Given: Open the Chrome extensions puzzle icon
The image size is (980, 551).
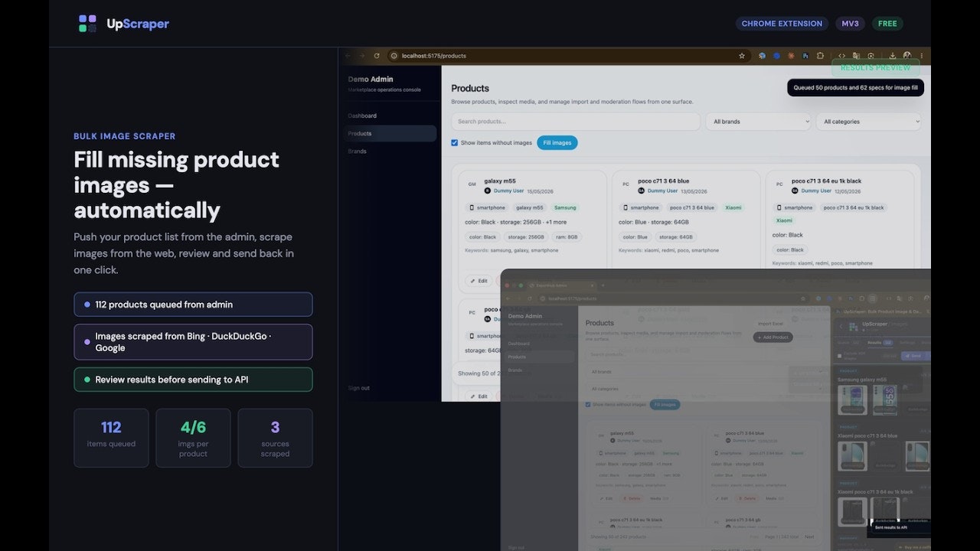Looking at the screenshot, I should tap(820, 56).
